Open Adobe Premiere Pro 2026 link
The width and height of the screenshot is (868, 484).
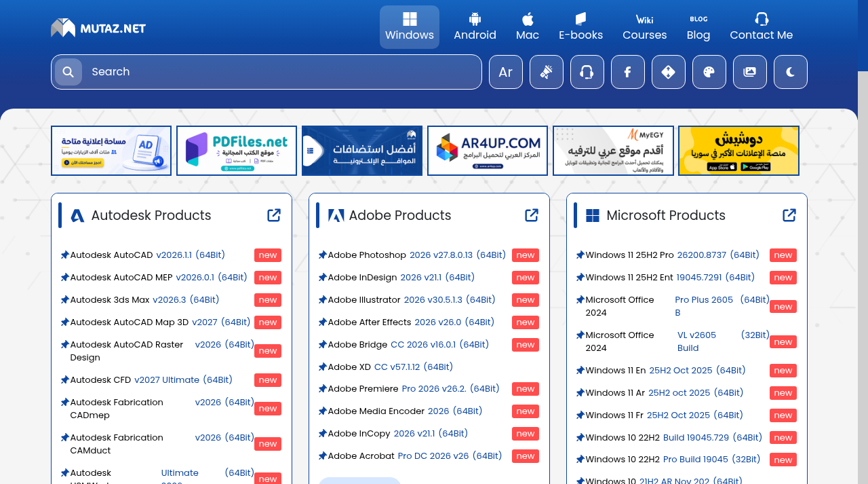414,389
